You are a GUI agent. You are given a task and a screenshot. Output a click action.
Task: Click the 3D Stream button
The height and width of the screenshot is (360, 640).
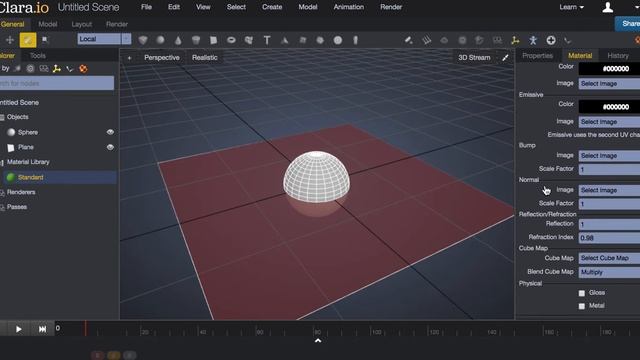click(474, 58)
